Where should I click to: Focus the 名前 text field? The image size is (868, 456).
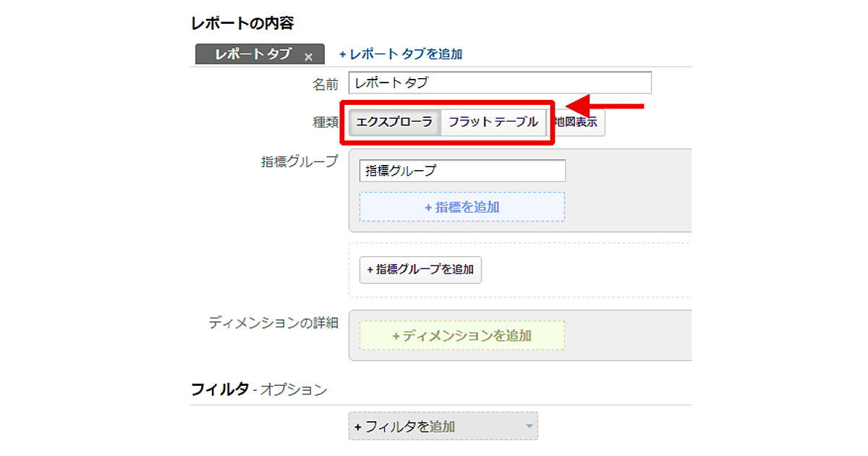[x=499, y=83]
